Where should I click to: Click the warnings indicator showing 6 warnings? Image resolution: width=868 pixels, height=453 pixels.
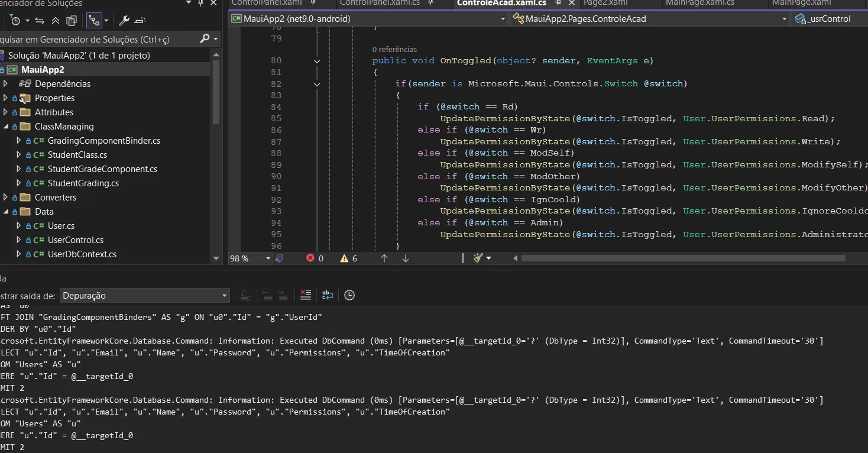pyautogui.click(x=348, y=258)
